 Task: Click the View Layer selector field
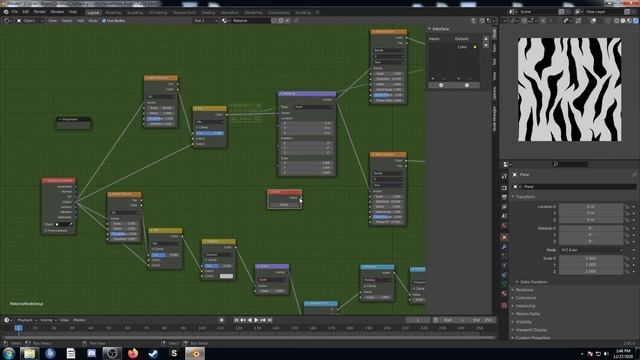[x=603, y=12]
